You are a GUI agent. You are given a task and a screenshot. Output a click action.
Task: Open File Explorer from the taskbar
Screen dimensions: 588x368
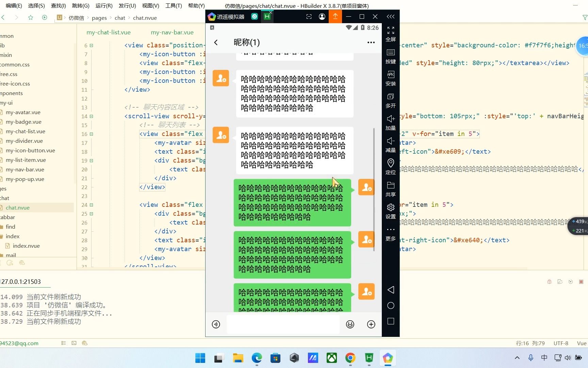pos(238,358)
